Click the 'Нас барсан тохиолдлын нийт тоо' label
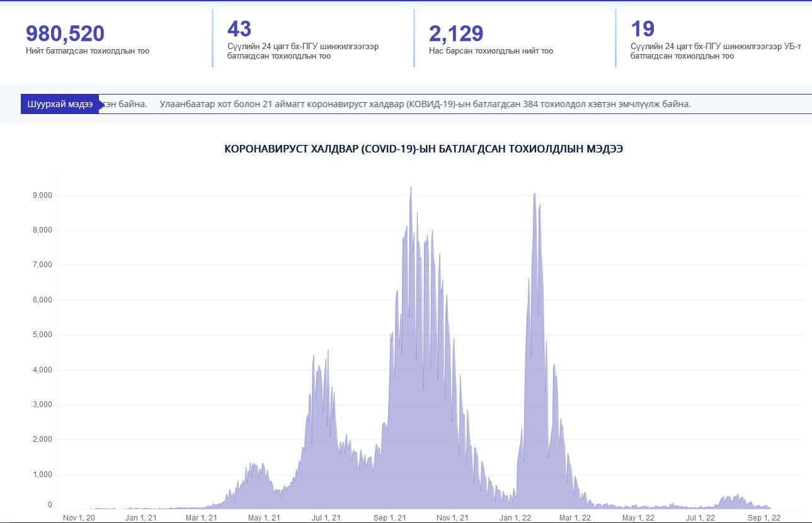 [x=491, y=51]
